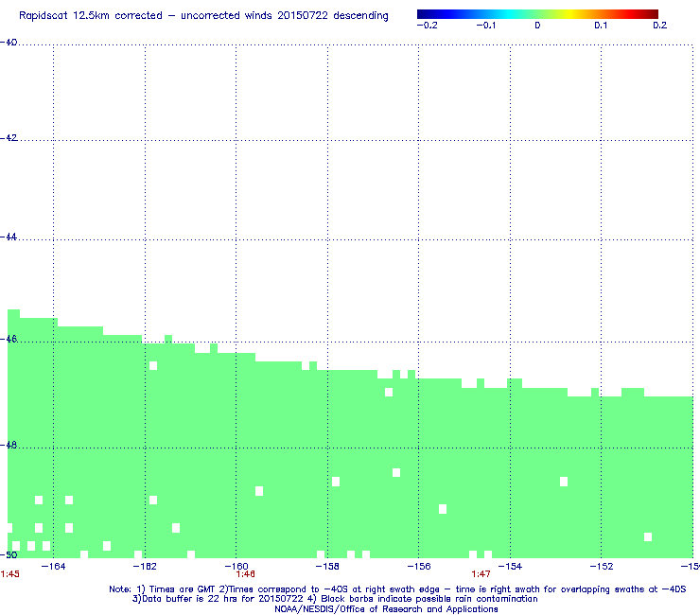Click the -40 latitude axis label
700x615 pixels.
tap(9, 43)
